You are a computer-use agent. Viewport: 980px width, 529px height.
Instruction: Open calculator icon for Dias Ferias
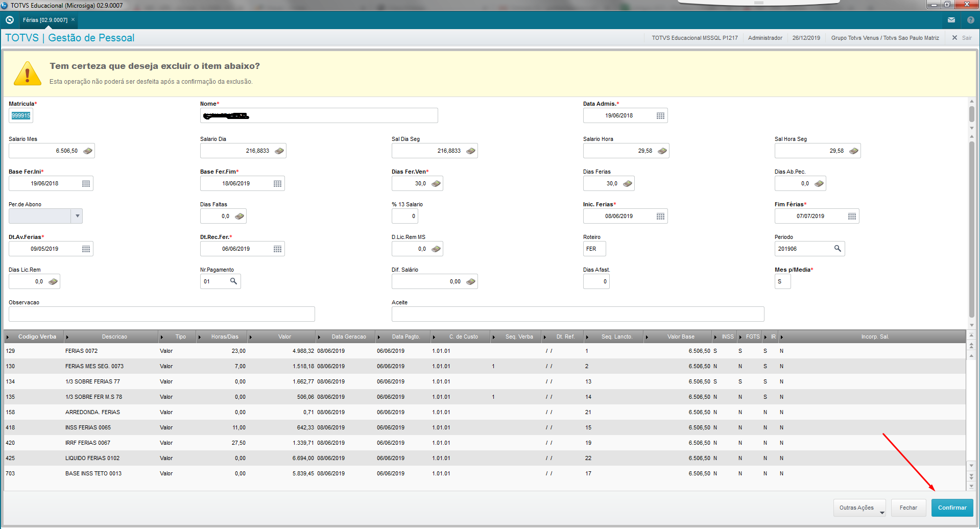coord(628,184)
